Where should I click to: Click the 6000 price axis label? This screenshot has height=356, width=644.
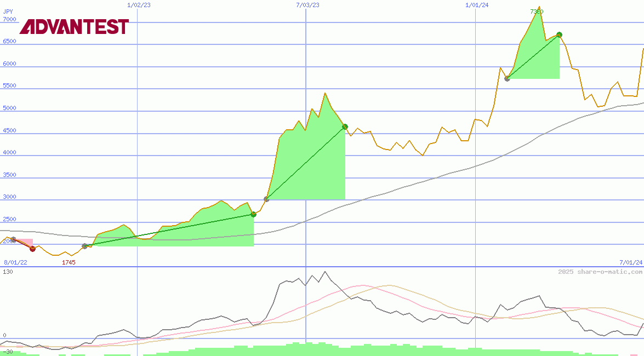point(9,64)
